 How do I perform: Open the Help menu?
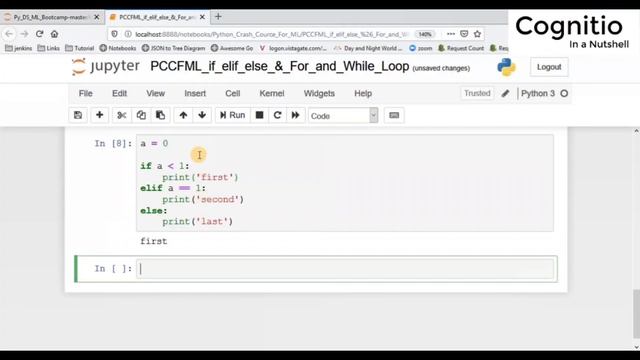[363, 93]
